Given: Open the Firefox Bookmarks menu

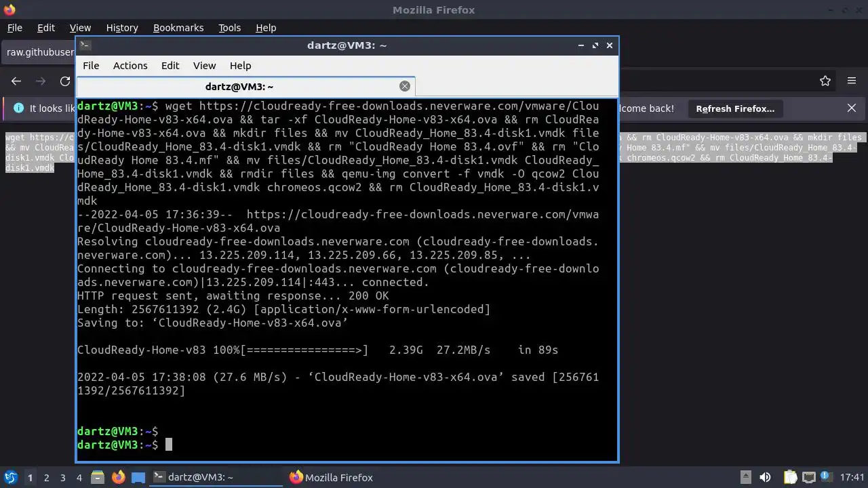Looking at the screenshot, I should (178, 28).
